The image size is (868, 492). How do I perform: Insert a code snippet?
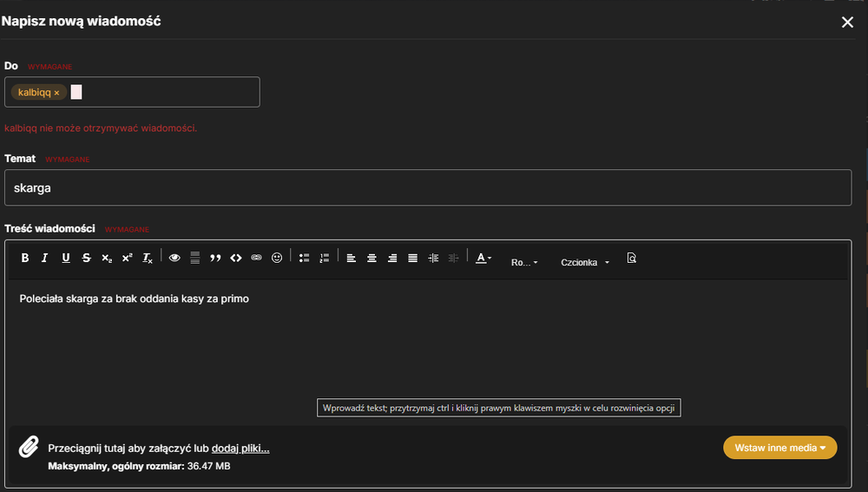(236, 258)
